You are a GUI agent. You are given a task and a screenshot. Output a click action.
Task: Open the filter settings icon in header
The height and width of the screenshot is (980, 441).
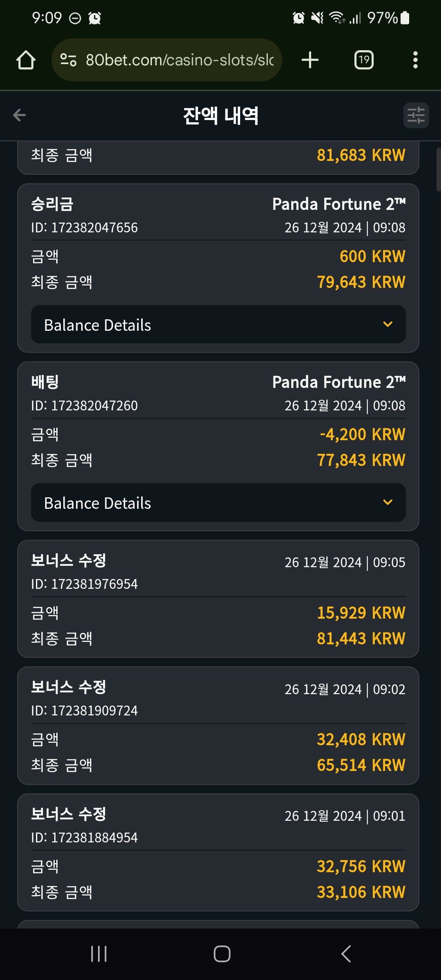(416, 115)
